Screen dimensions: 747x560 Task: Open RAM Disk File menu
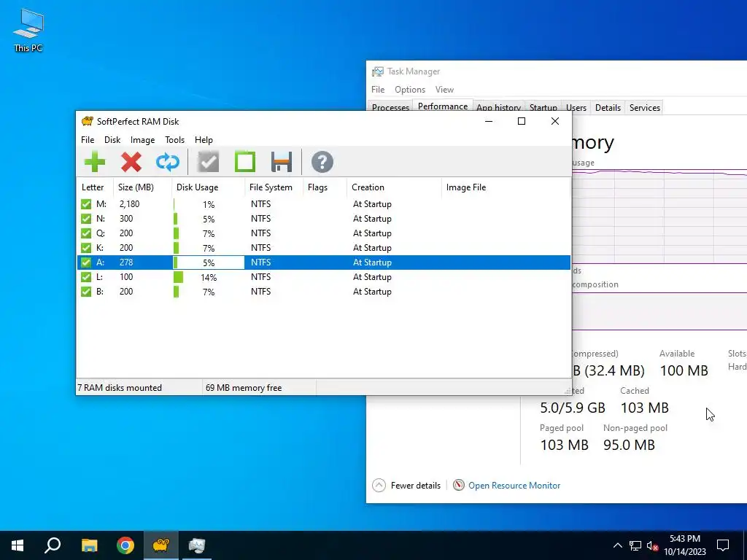click(x=88, y=139)
